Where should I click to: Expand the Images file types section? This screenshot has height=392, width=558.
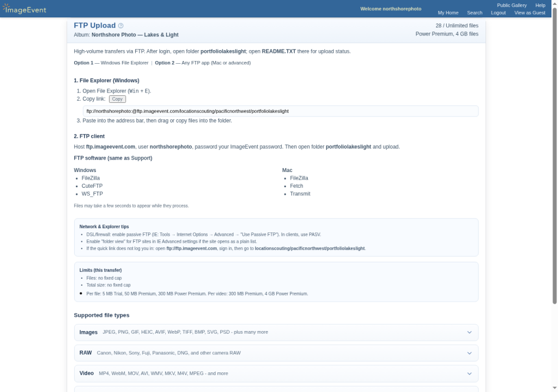276,332
